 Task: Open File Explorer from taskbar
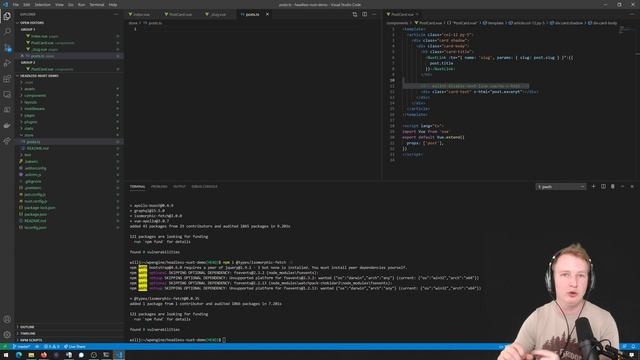pos(31,355)
